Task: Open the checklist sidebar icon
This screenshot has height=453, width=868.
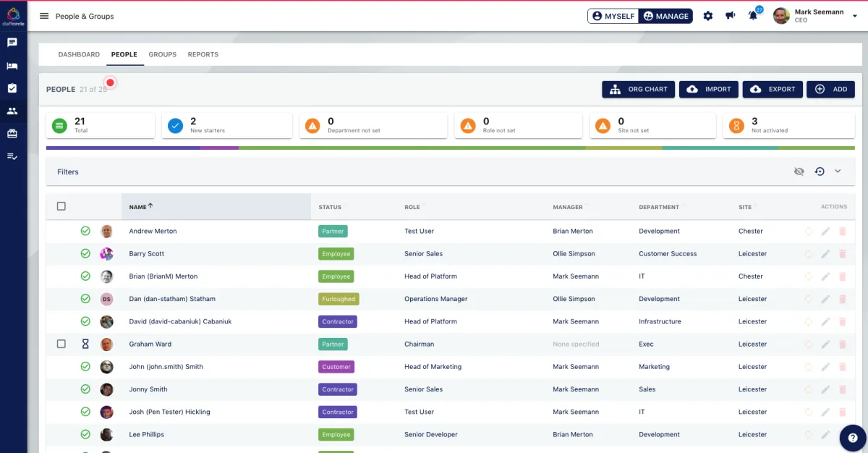Action: pos(12,156)
